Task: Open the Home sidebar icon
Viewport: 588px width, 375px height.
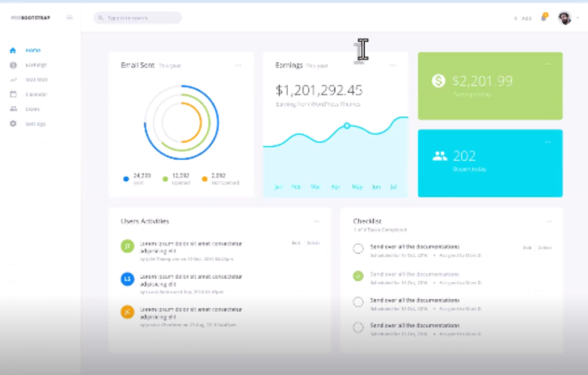Action: pos(13,50)
